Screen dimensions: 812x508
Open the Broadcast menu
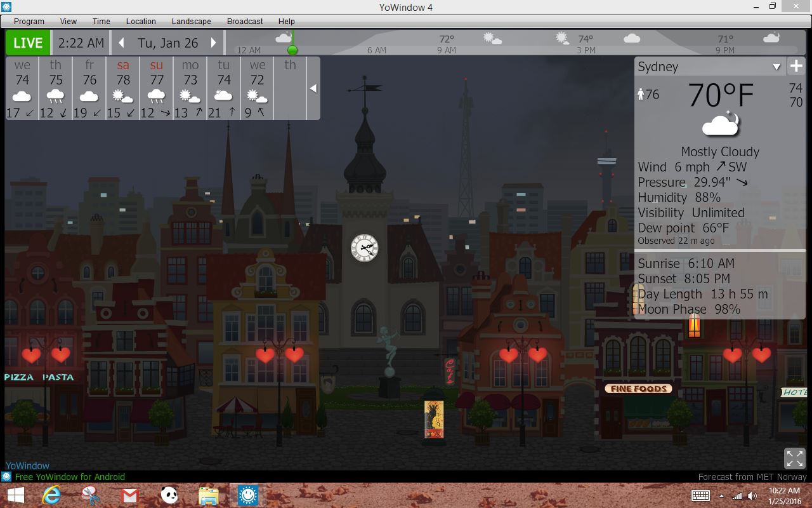pyautogui.click(x=245, y=21)
